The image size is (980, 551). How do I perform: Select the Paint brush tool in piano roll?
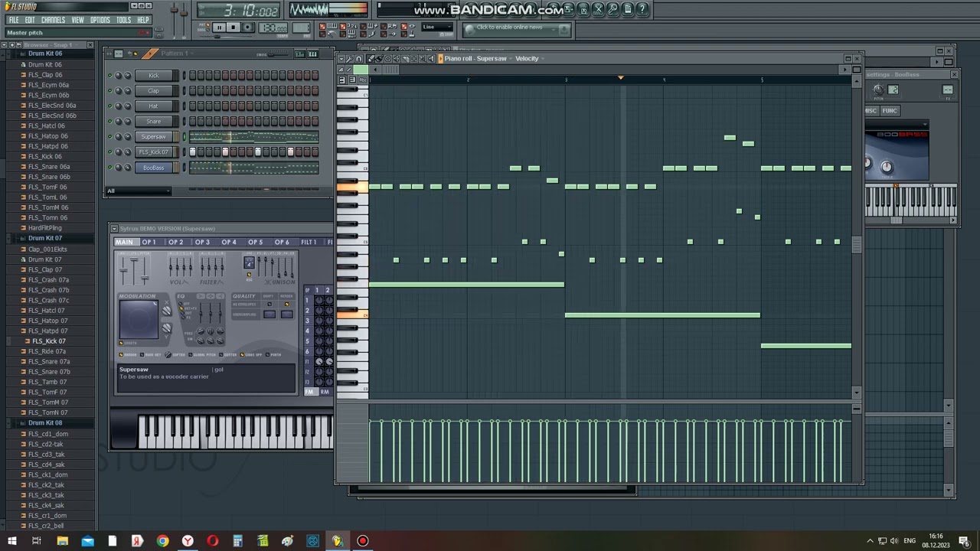[x=379, y=59]
